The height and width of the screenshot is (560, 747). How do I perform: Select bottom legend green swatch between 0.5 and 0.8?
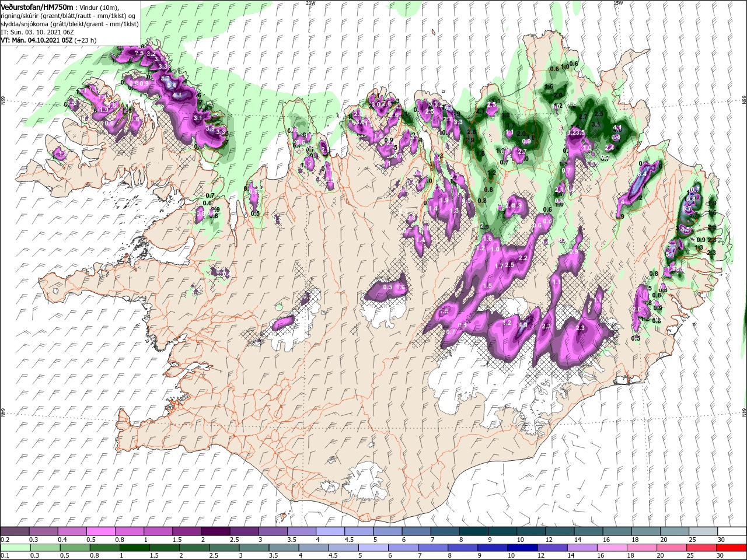tap(75, 548)
